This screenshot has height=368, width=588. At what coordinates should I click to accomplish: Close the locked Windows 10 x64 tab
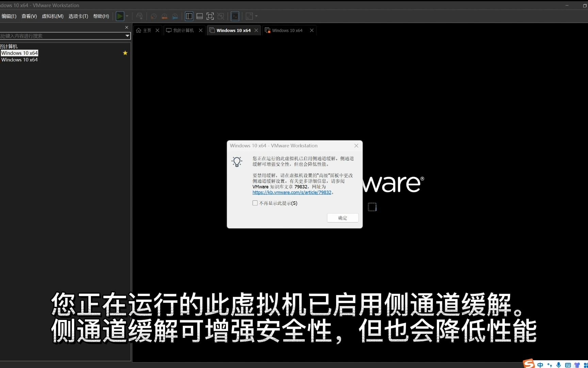[312, 30]
